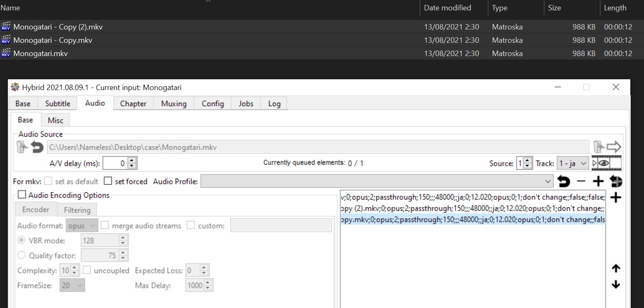This screenshot has height=308, width=644.
Task: Open the Track dropdown showing '1 - ja'
Action: pyautogui.click(x=573, y=164)
